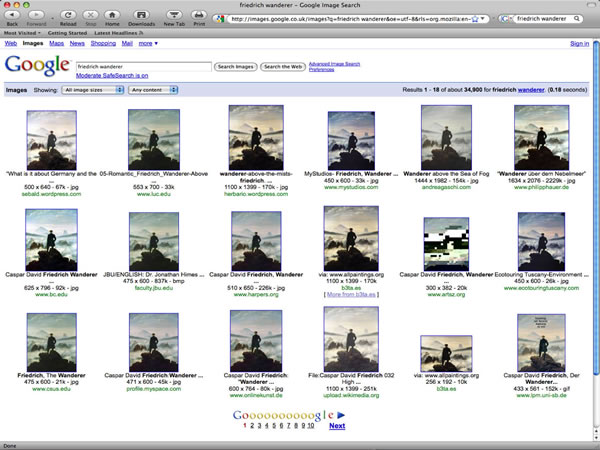This screenshot has height=450, width=600.
Task: Open the small 256 x 192 b3ta.es thumbnail
Action: (446, 354)
